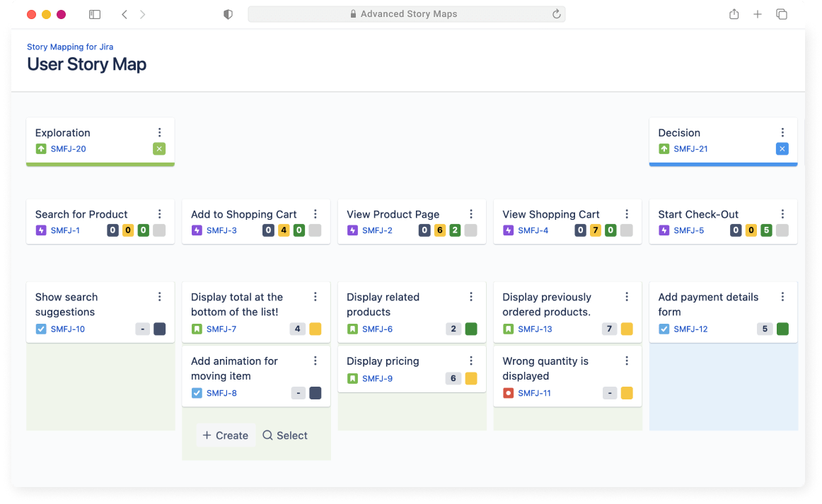Click the yellow status square on SMFJ-9
The width and height of the screenshot is (822, 504).
(x=470, y=378)
